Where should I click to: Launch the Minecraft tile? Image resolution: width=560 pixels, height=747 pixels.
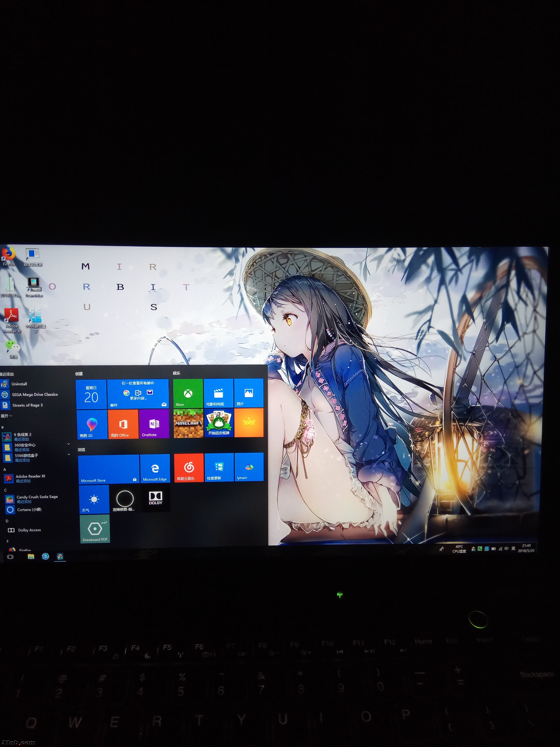(188, 423)
